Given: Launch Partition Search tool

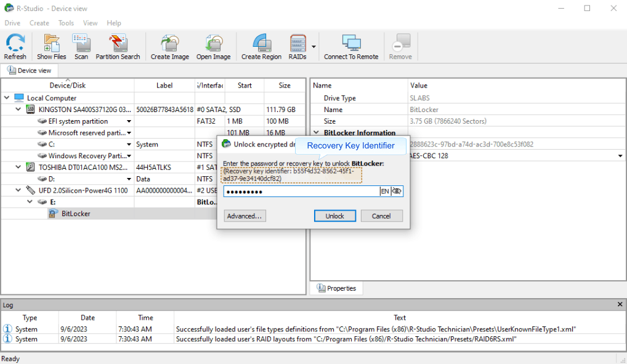Looking at the screenshot, I should click(118, 47).
